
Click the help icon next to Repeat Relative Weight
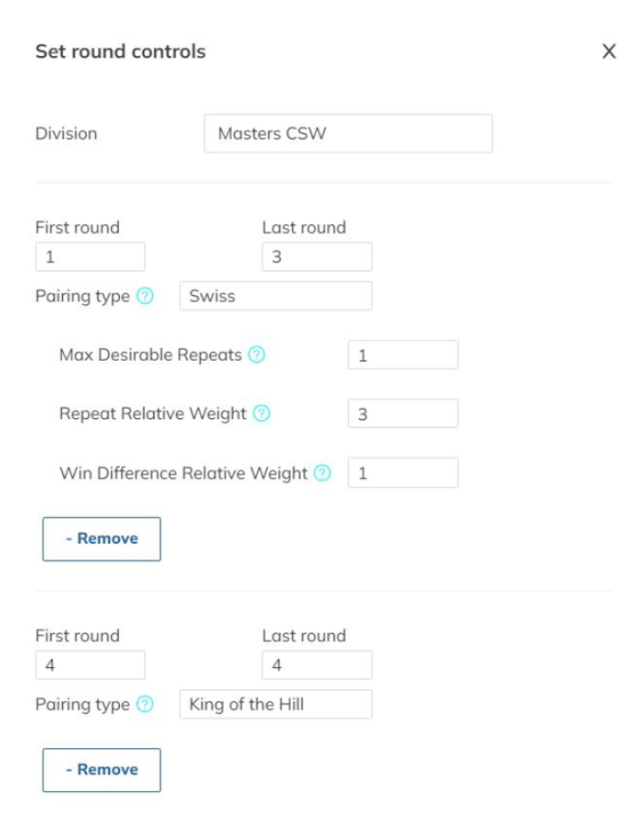(261, 414)
